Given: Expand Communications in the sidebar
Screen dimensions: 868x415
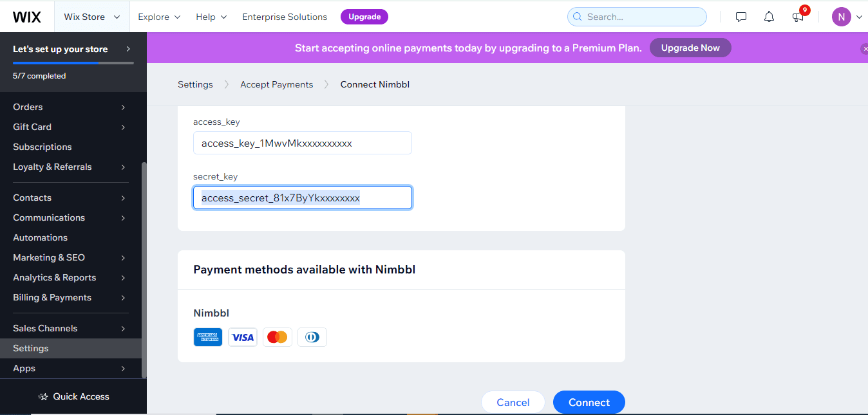Looking at the screenshot, I should coord(71,217).
